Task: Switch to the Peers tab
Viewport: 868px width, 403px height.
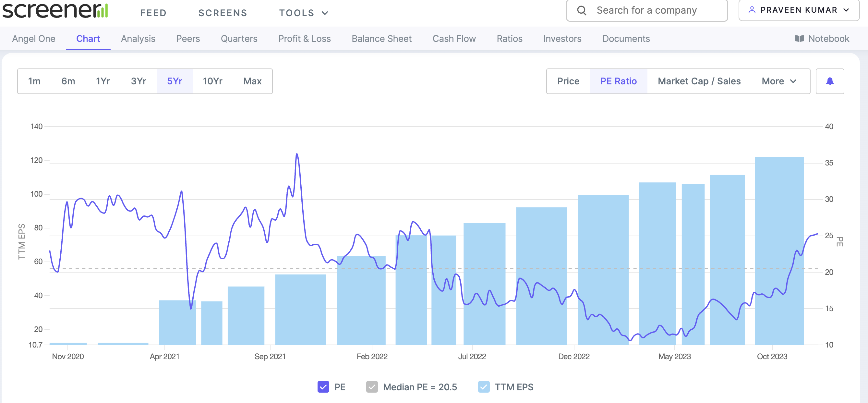Action: click(x=188, y=39)
